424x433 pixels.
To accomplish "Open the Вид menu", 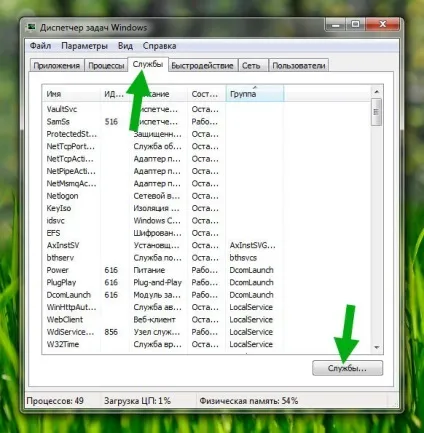I will (x=125, y=46).
